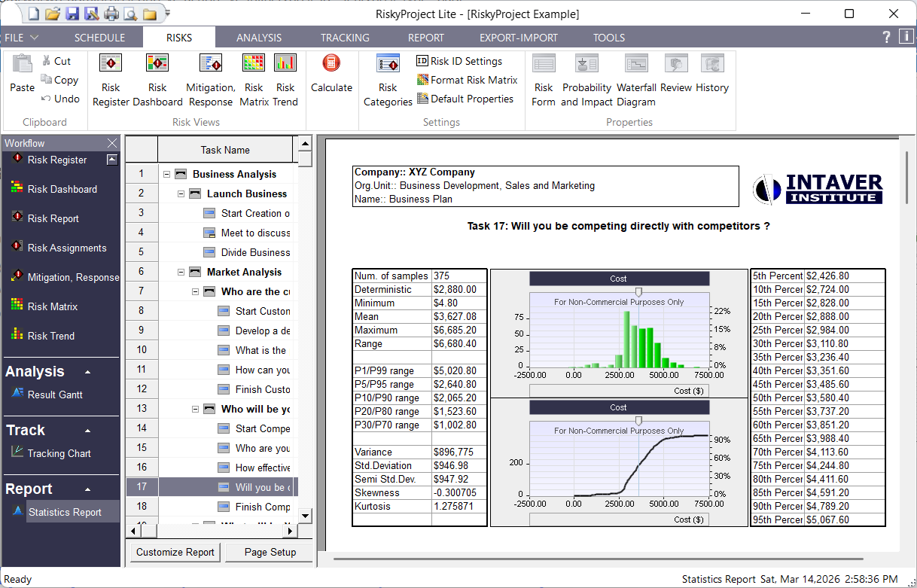The height and width of the screenshot is (588, 917).
Task: Open the Mitigation, Response view
Action: (209, 79)
